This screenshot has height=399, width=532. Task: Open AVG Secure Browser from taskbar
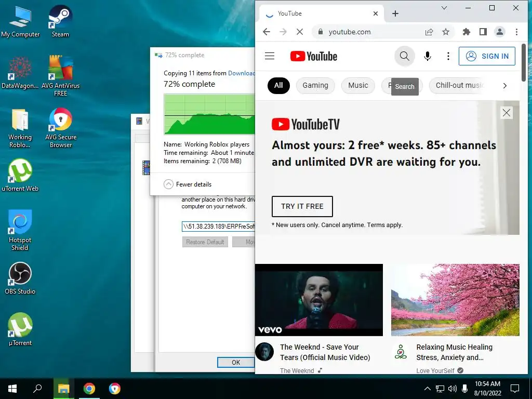pyautogui.click(x=115, y=389)
